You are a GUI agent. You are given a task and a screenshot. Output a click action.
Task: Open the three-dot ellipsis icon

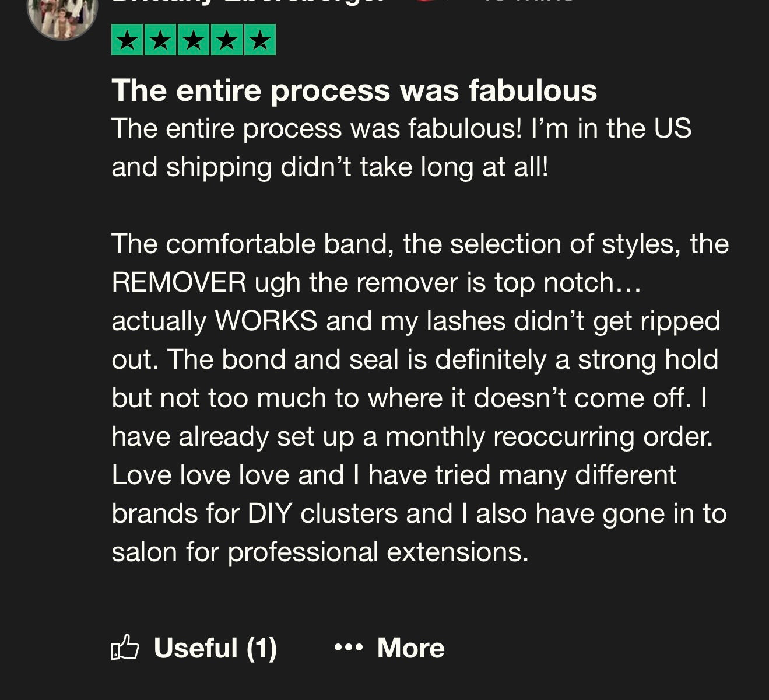(349, 647)
